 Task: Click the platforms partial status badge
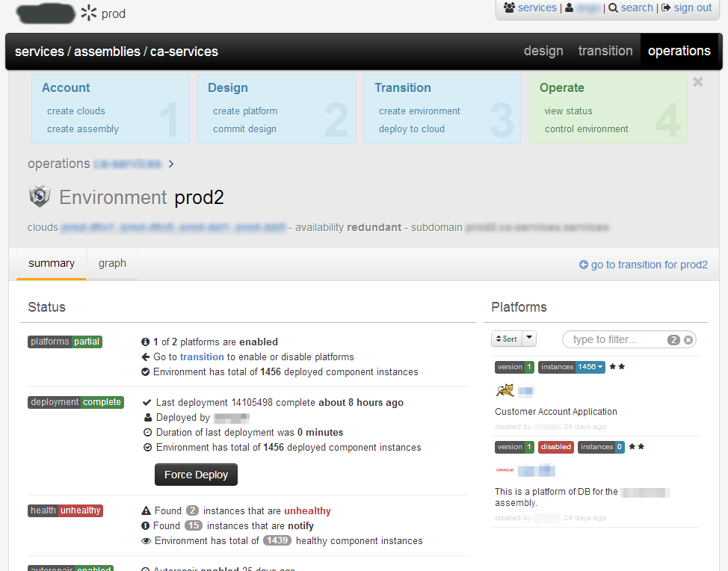pos(65,342)
